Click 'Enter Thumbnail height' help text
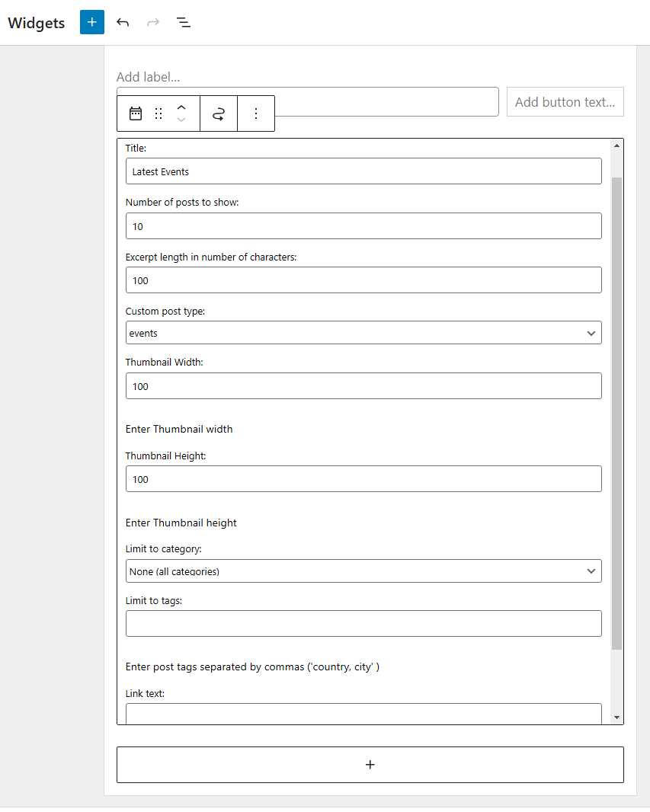Image resolution: width=650 pixels, height=812 pixels. pos(181,523)
